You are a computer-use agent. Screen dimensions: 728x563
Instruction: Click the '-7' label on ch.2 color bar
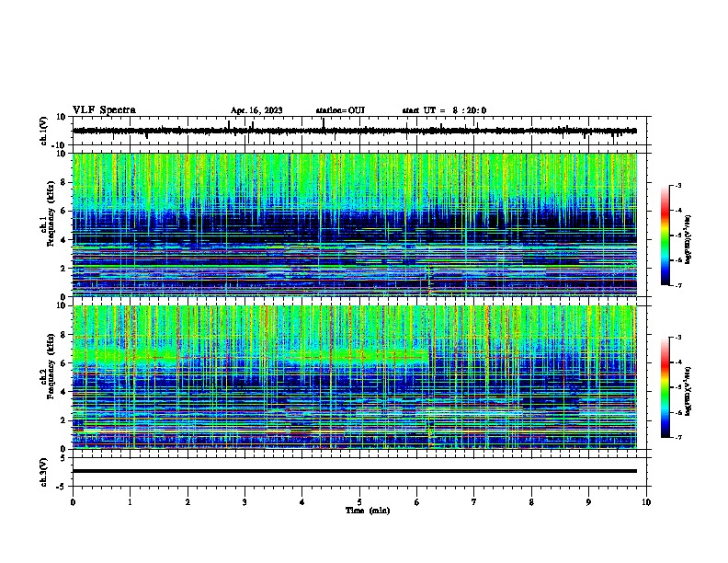[677, 438]
